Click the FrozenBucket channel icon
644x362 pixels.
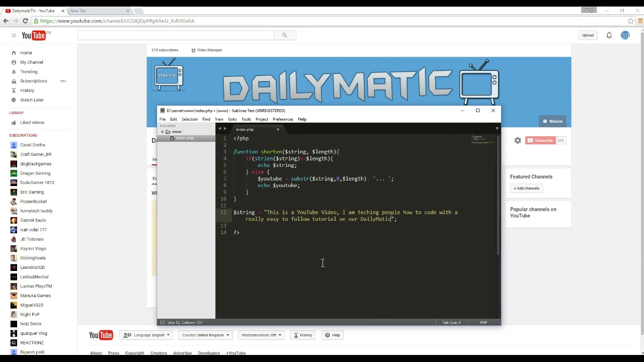[14, 202]
